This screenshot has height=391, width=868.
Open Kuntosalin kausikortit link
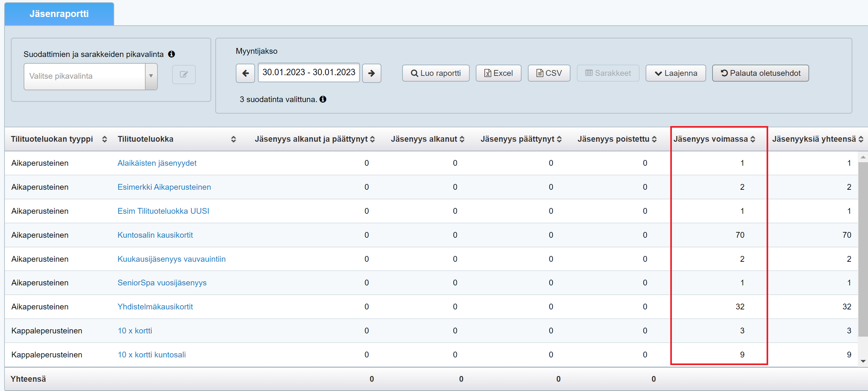pos(155,235)
